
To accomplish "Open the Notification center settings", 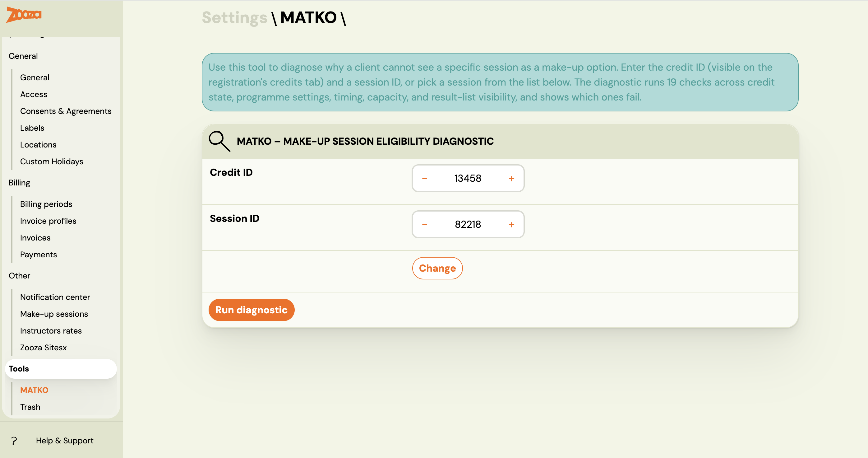I will 55,297.
